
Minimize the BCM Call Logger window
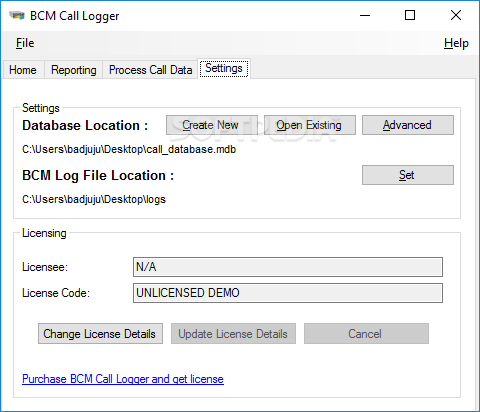(x=365, y=15)
